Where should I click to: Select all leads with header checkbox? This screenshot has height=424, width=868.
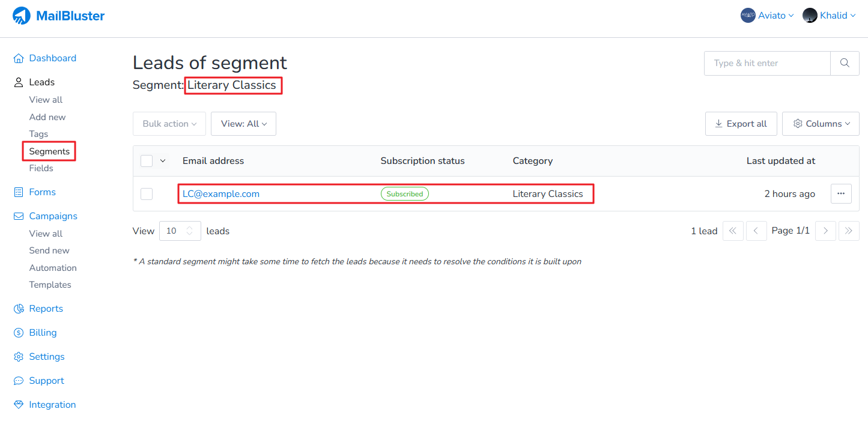[147, 161]
